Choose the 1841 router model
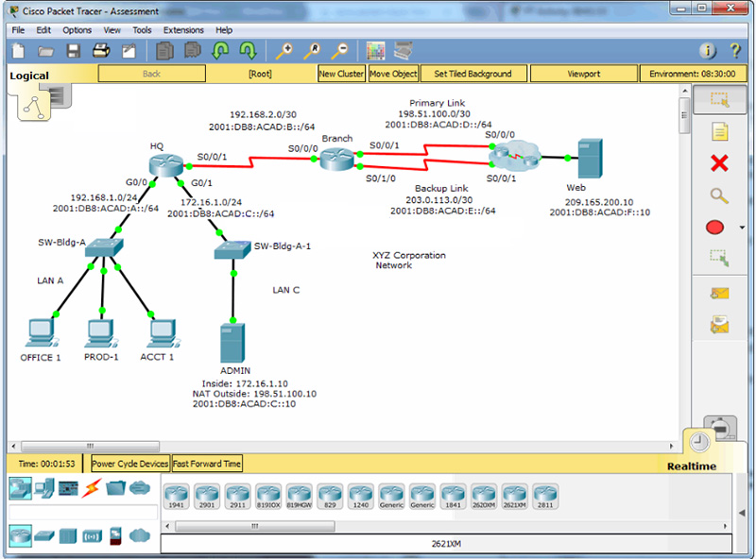The width and height of the screenshot is (756, 559). click(x=454, y=497)
